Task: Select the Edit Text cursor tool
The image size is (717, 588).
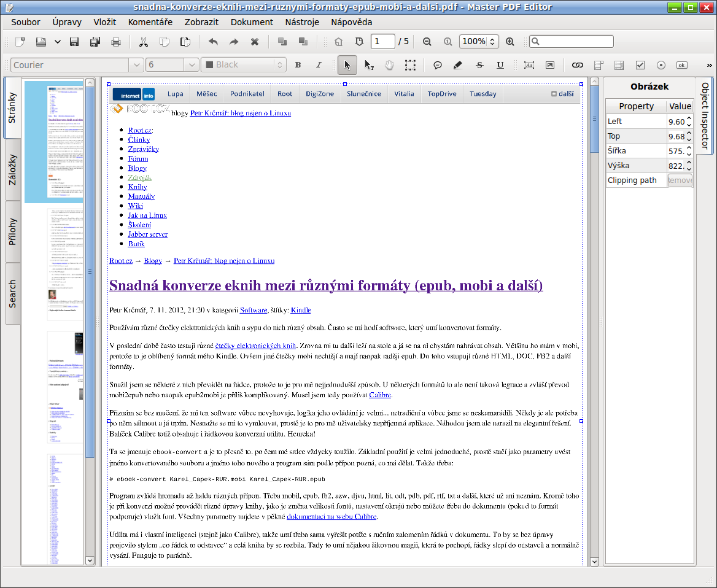Action: [x=368, y=65]
